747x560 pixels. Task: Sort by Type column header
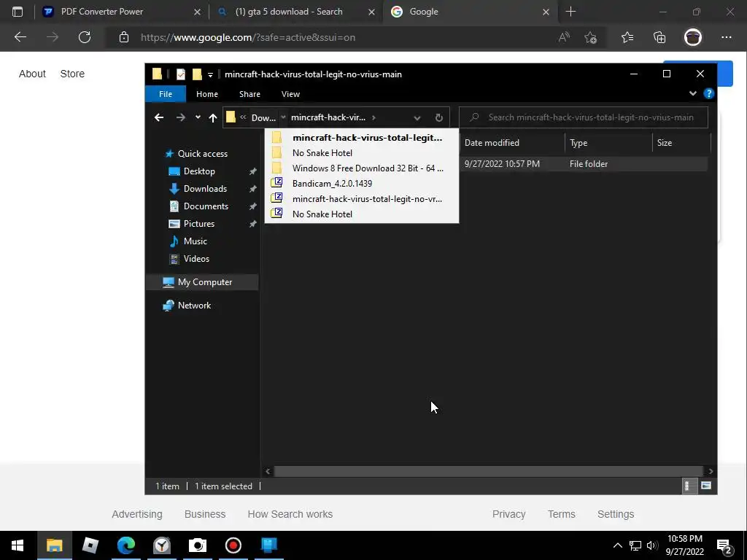pyautogui.click(x=608, y=143)
